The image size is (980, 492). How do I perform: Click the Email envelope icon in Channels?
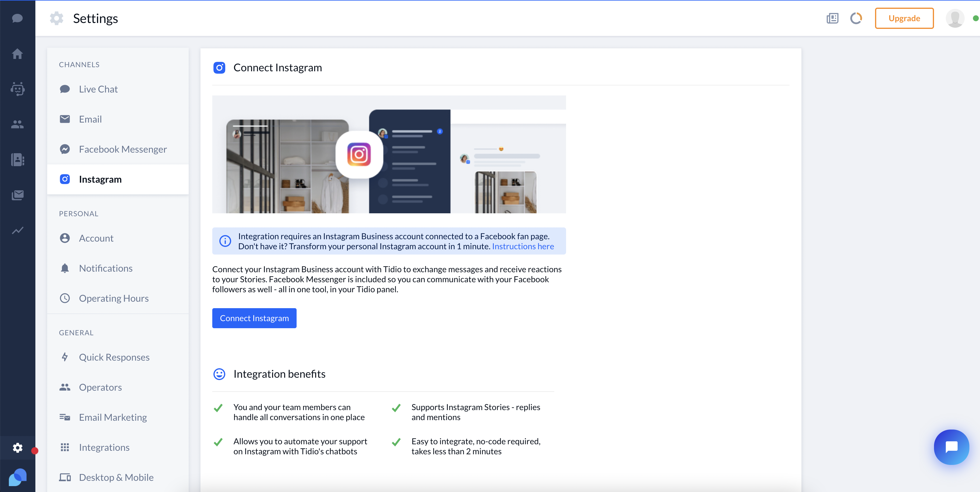tap(65, 119)
